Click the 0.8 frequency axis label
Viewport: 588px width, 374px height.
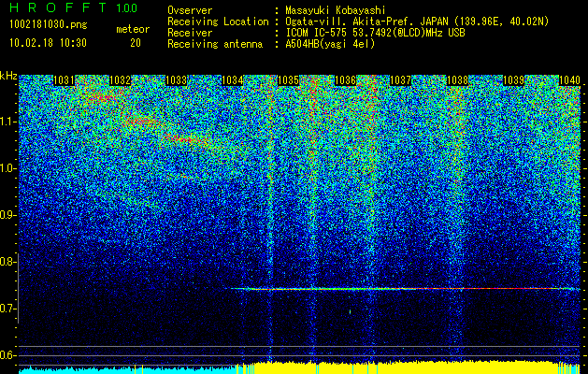tap(7, 262)
